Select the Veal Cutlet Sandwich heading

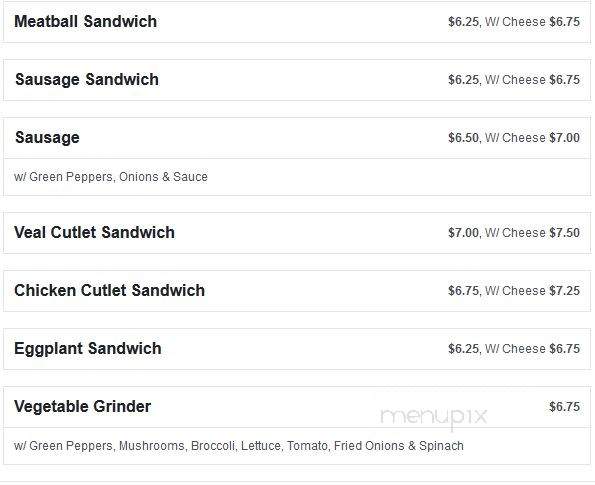[x=94, y=232]
